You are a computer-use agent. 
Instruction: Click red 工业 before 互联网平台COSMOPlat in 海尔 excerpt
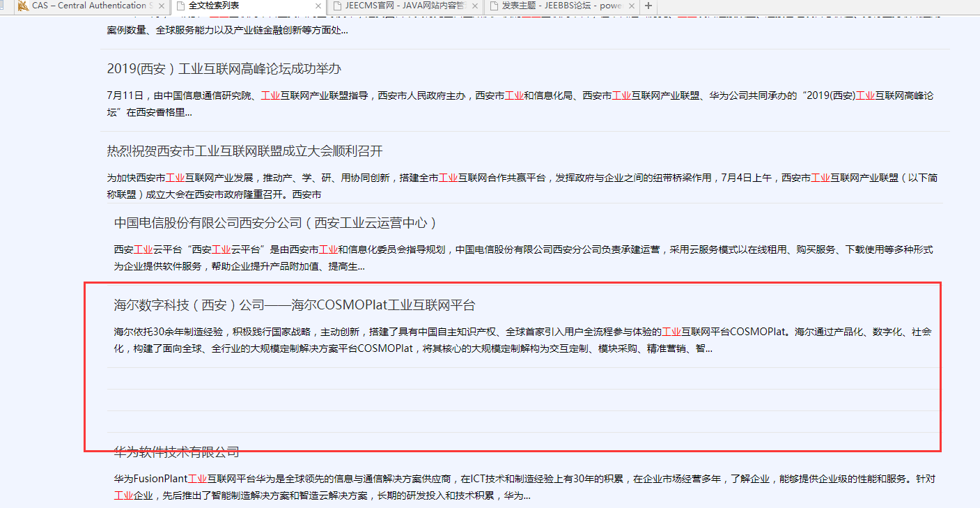click(x=671, y=332)
